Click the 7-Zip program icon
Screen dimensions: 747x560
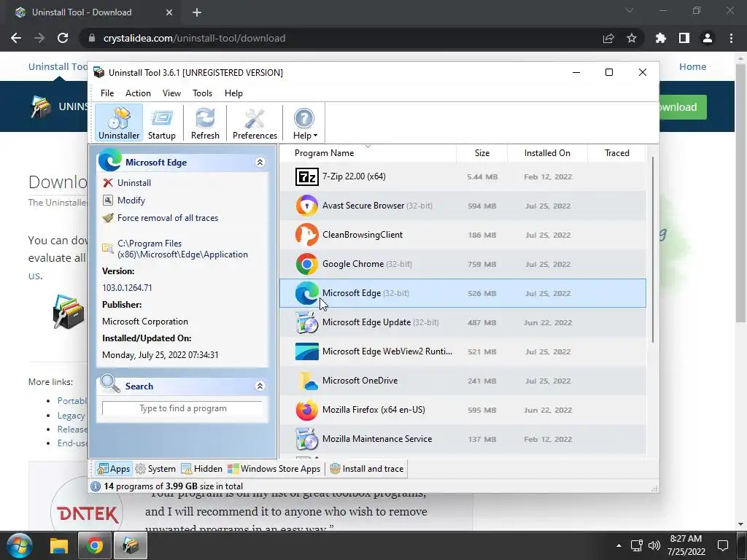[x=307, y=176]
